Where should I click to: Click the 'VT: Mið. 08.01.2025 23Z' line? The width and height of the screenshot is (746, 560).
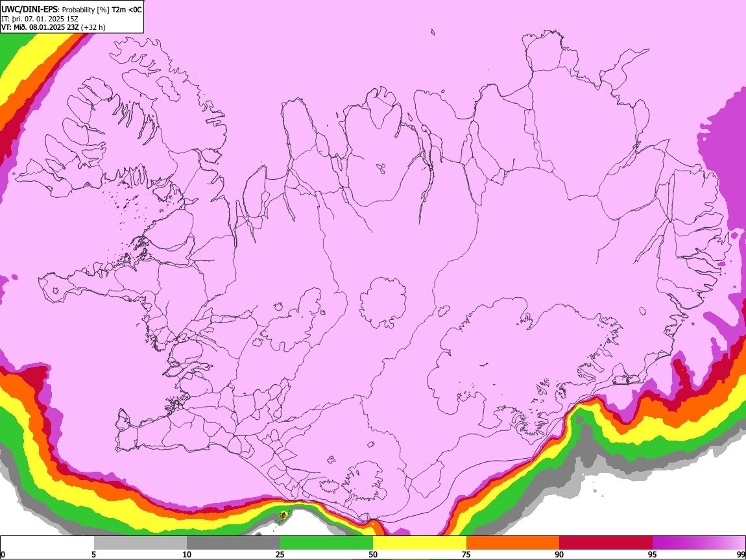pyautogui.click(x=40, y=27)
